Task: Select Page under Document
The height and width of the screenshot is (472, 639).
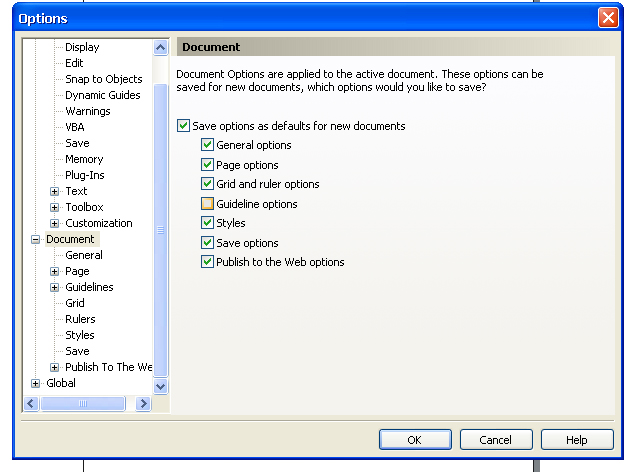Action: (77, 271)
